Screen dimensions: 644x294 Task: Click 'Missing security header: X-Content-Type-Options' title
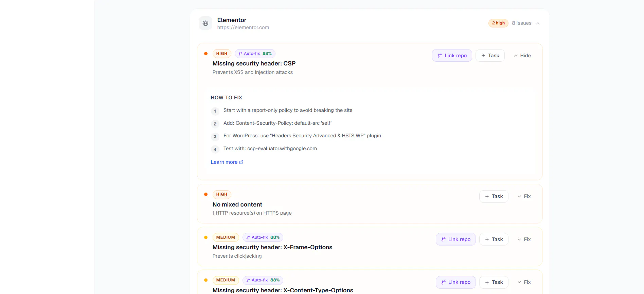coord(283,290)
